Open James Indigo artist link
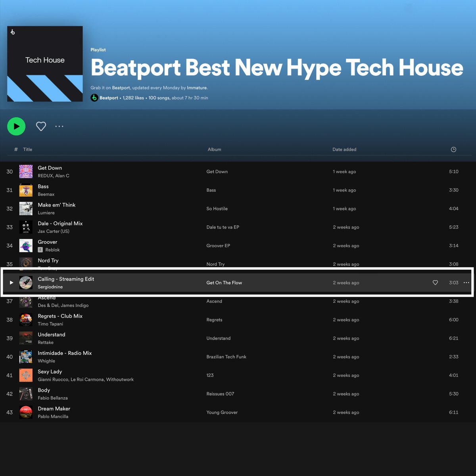 pyautogui.click(x=75, y=305)
